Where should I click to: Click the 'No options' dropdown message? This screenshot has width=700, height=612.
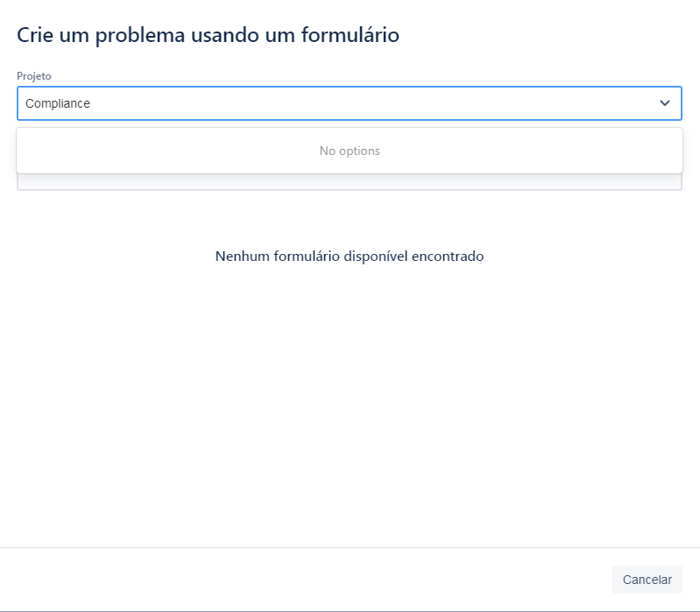coord(350,151)
